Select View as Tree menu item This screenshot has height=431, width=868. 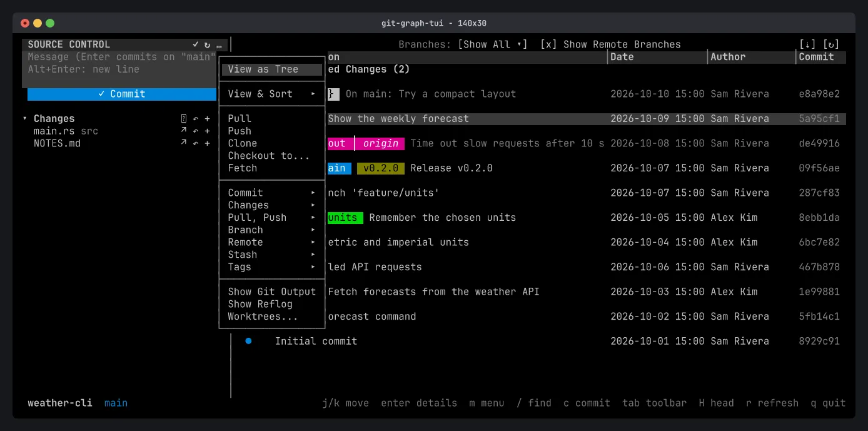[272, 69]
